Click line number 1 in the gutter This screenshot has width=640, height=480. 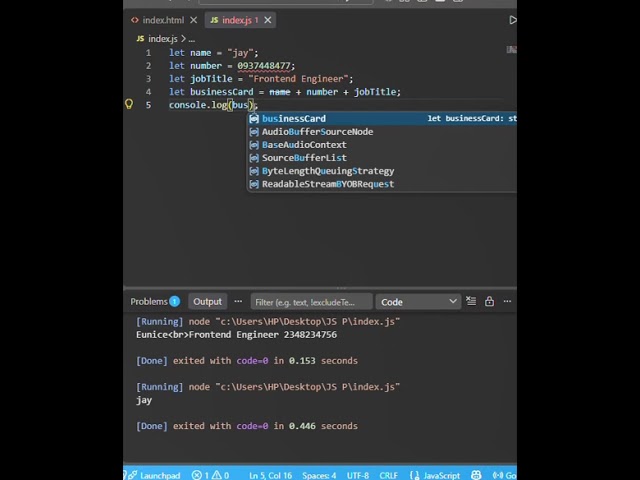pos(148,53)
